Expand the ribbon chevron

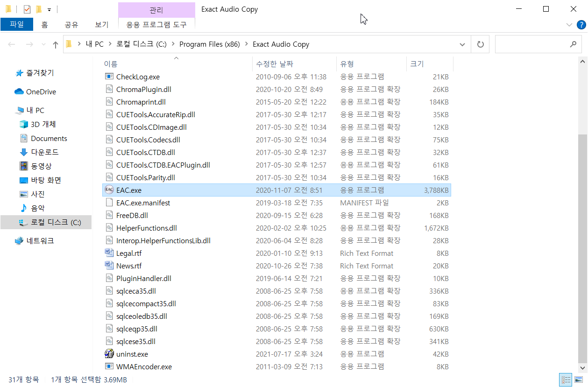coord(569,25)
